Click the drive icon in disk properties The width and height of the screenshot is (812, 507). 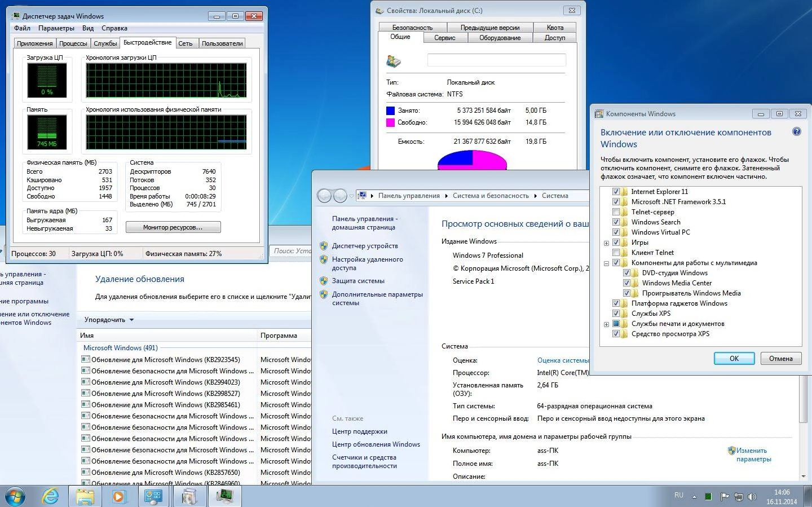[394, 61]
